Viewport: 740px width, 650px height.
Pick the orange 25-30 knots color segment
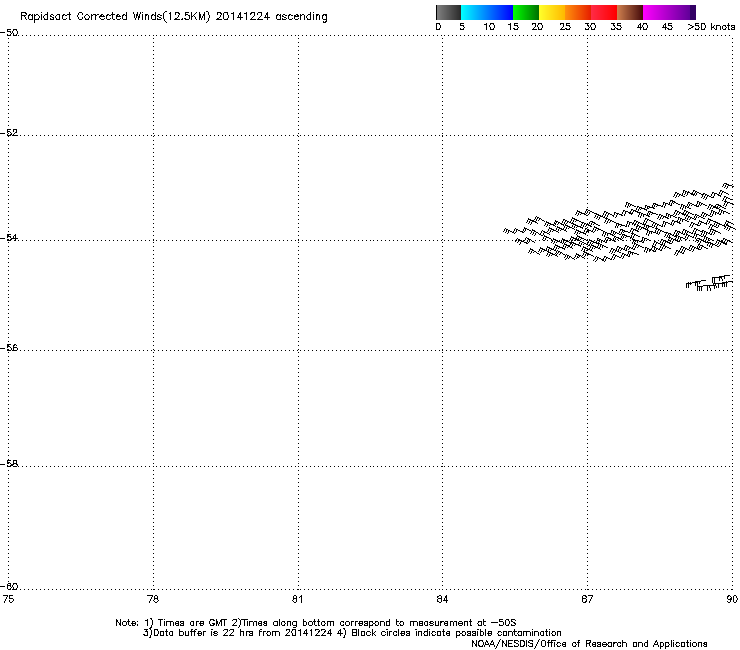click(x=578, y=12)
